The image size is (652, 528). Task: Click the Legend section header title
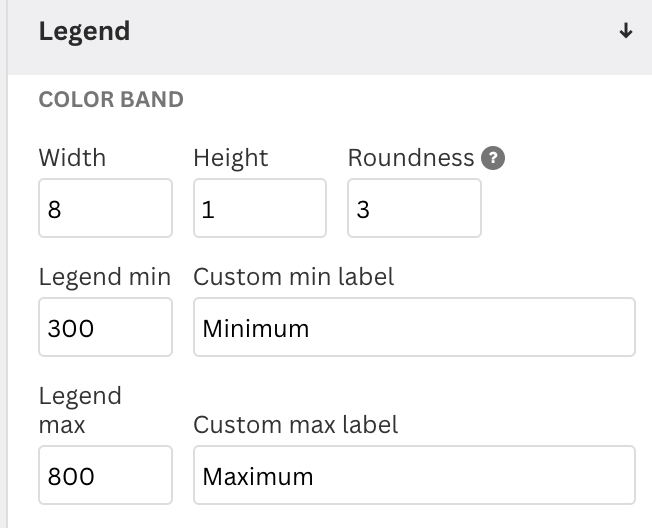pyautogui.click(x=84, y=32)
